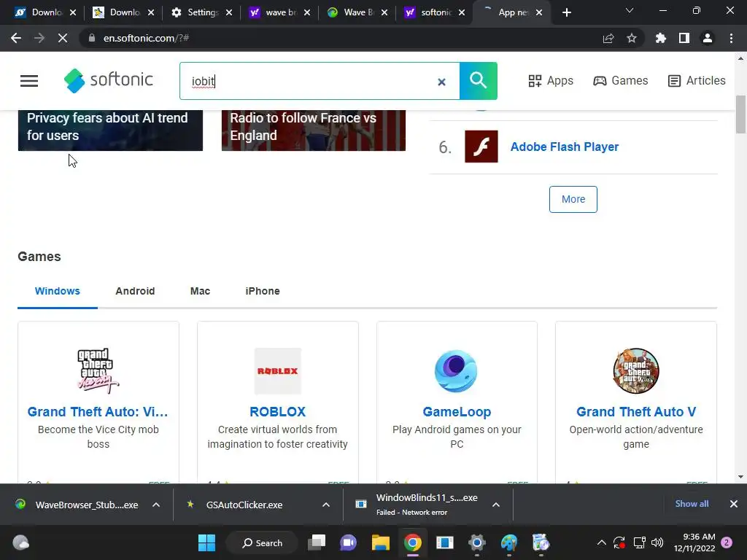
Task: Open Chrome extensions puzzle icon
Action: pos(661,38)
